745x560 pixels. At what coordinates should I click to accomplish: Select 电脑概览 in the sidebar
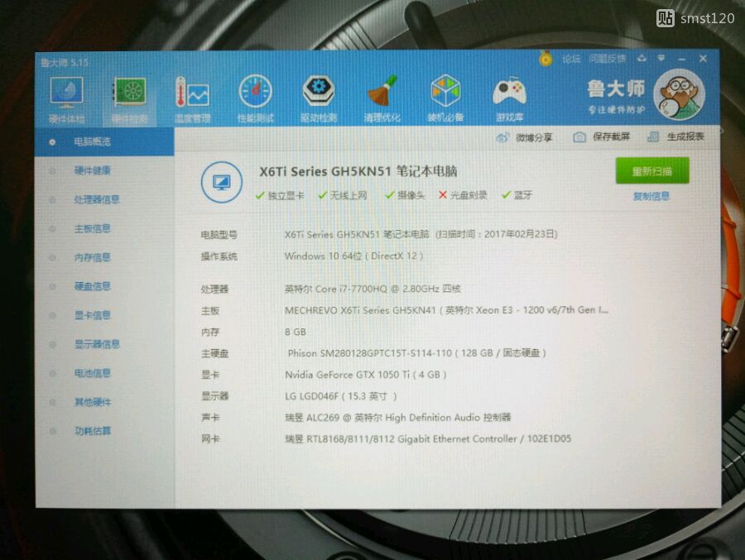(104, 141)
